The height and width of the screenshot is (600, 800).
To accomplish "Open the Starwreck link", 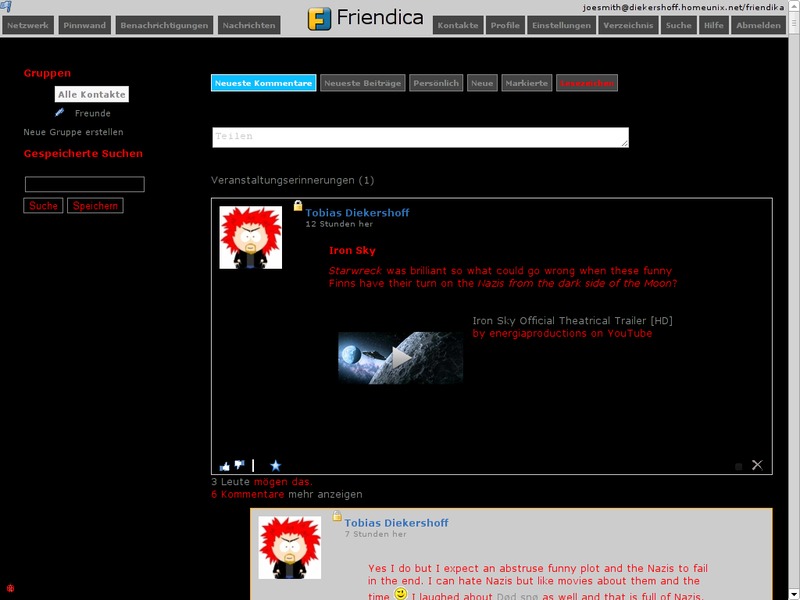I will (x=355, y=271).
